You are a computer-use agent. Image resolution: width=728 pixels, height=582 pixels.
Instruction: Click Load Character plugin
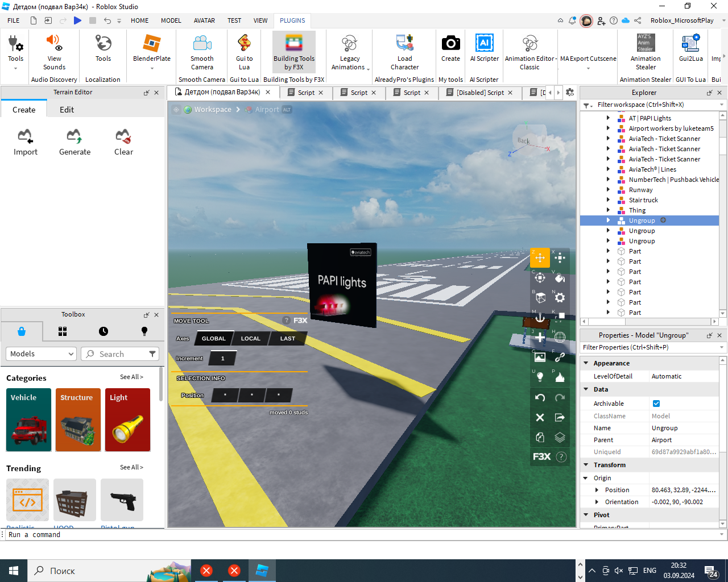(x=404, y=52)
